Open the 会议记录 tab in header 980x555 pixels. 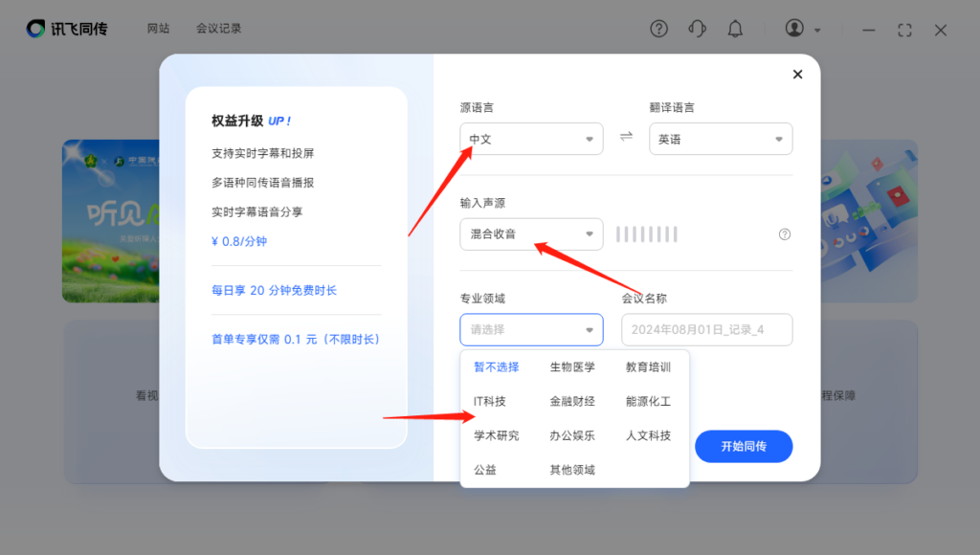(x=219, y=29)
